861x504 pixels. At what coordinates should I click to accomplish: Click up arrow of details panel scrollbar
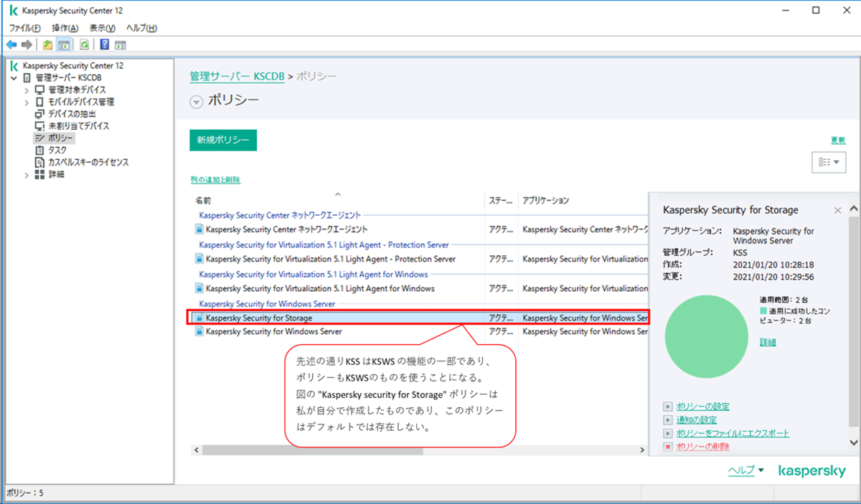pyautogui.click(x=854, y=209)
